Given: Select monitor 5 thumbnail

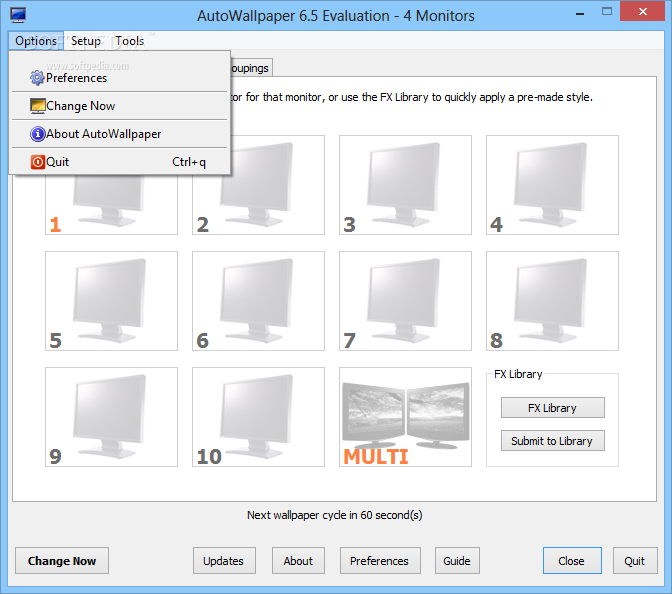Looking at the screenshot, I should (x=111, y=301).
